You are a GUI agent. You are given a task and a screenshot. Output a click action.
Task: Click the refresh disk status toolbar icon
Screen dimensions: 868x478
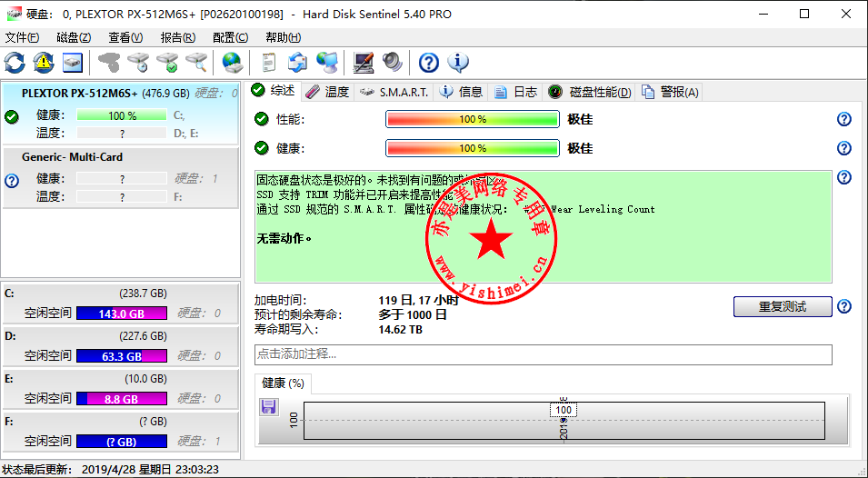[x=15, y=63]
